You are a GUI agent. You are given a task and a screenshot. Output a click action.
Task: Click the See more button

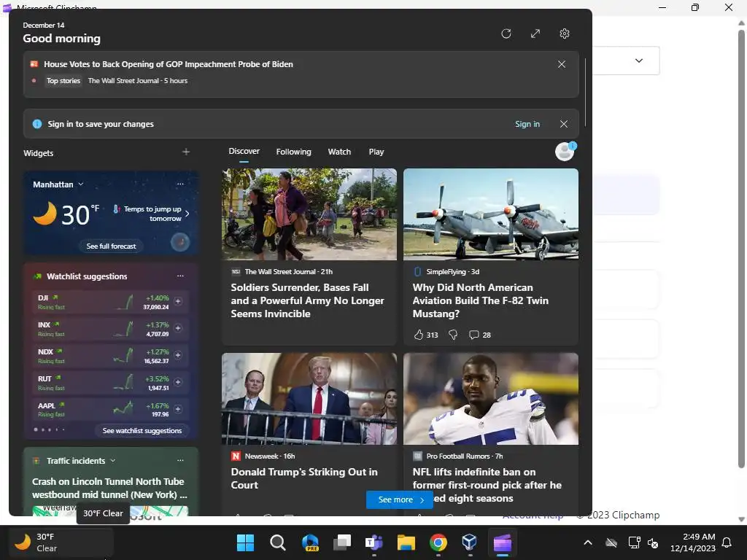[x=400, y=499]
